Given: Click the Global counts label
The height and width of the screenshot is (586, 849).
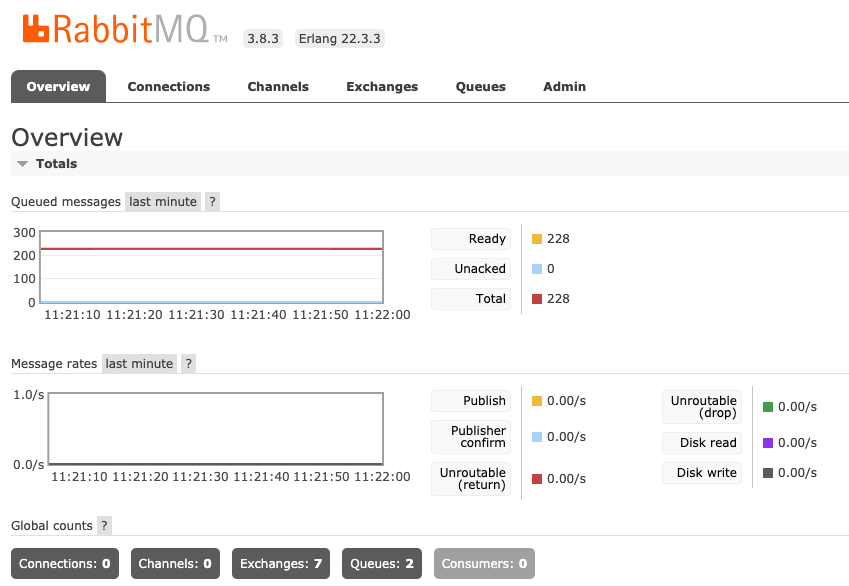Looking at the screenshot, I should (52, 525).
